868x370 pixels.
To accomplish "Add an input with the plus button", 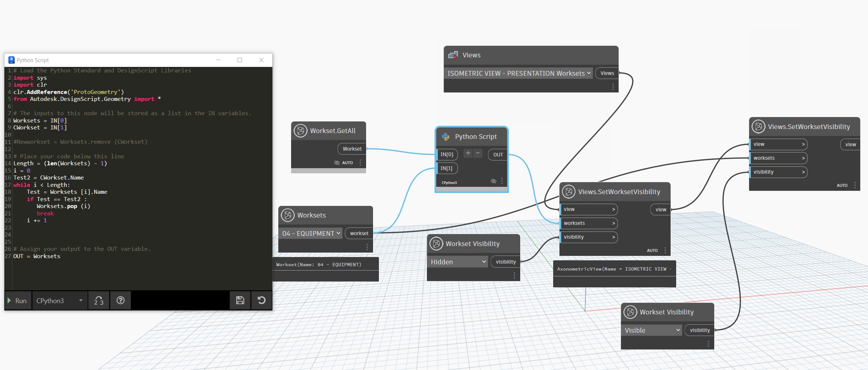I will (x=468, y=153).
